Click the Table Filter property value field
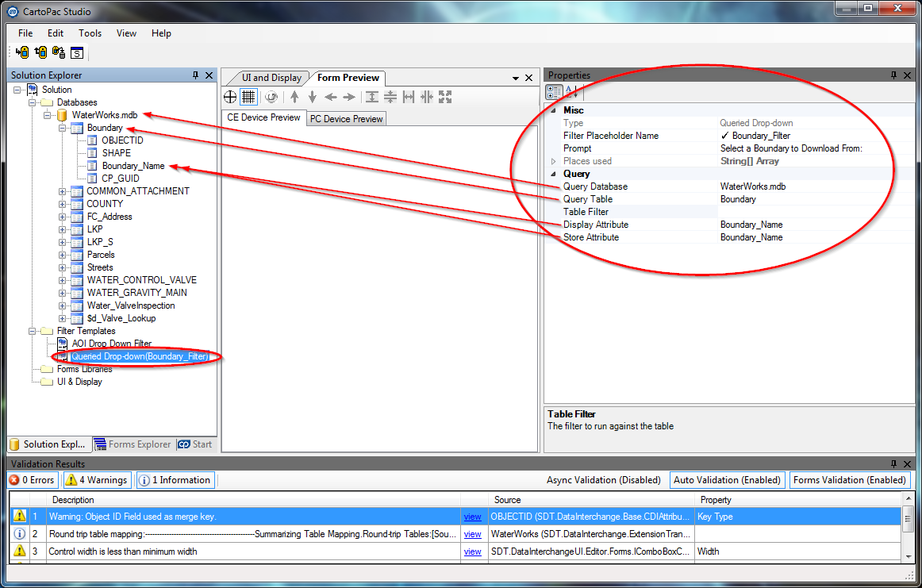 pyautogui.click(x=816, y=212)
